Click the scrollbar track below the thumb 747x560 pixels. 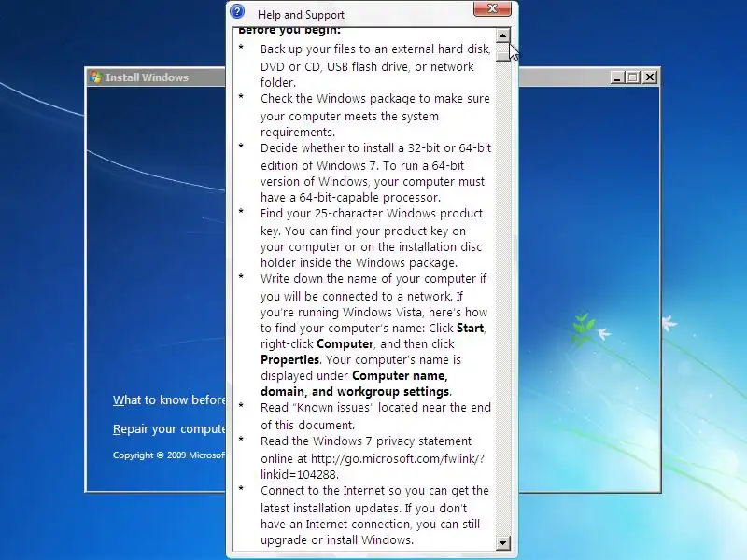(x=503, y=298)
